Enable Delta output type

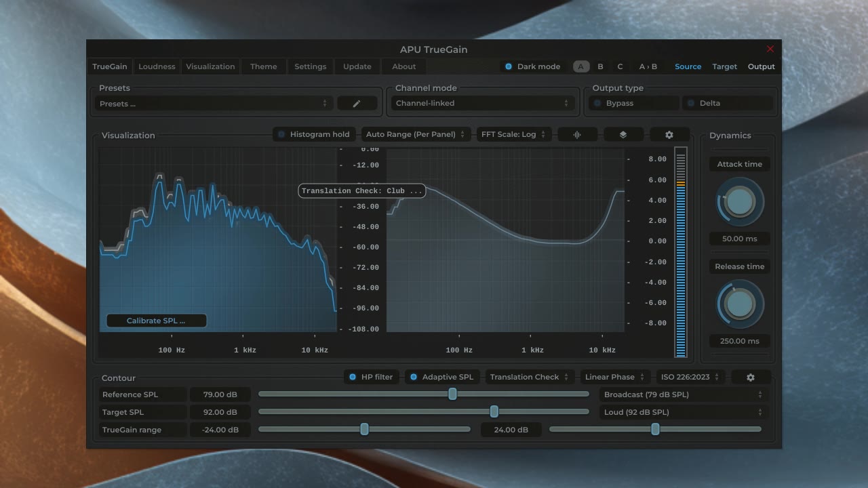pos(728,104)
